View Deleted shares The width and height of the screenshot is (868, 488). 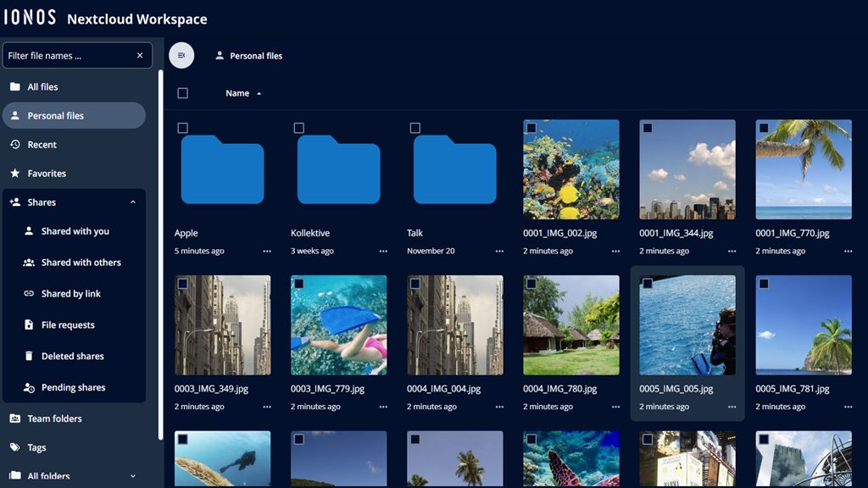72,356
